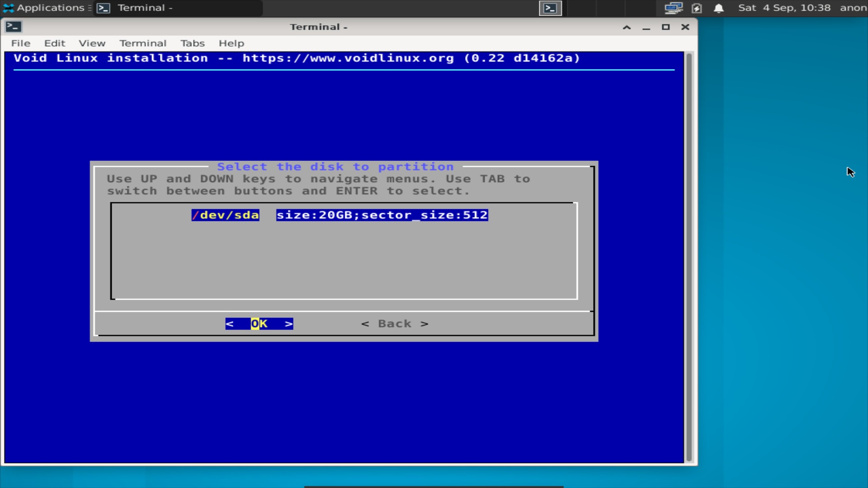Open the Applications menu
868x488 pixels.
(x=43, y=8)
